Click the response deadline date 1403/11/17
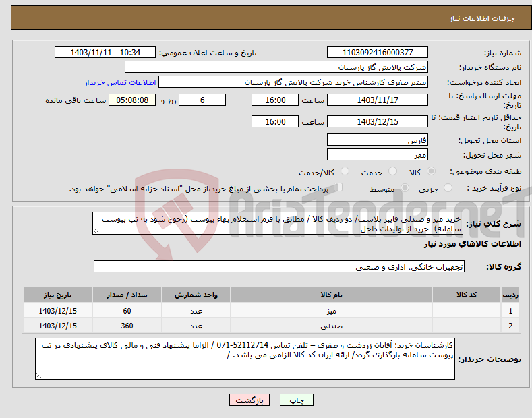This screenshot has width=532, height=418. (378, 100)
